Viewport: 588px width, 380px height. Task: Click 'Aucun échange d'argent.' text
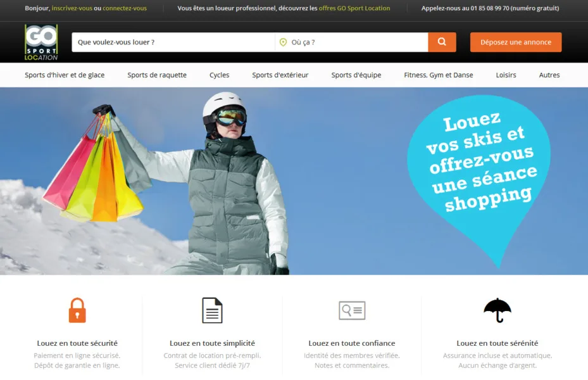[497, 365]
